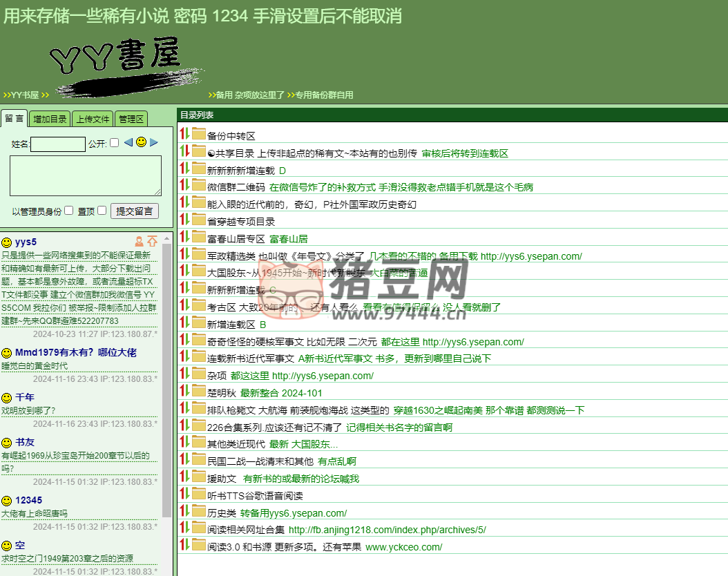Click the smiley emoticon icon beside 公开
728x576 pixels.
pos(142,143)
